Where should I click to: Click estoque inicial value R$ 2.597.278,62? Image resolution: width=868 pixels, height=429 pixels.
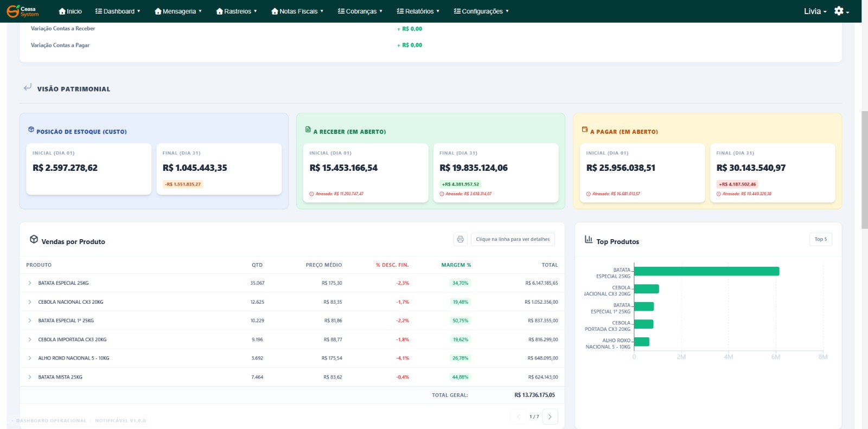pos(65,168)
